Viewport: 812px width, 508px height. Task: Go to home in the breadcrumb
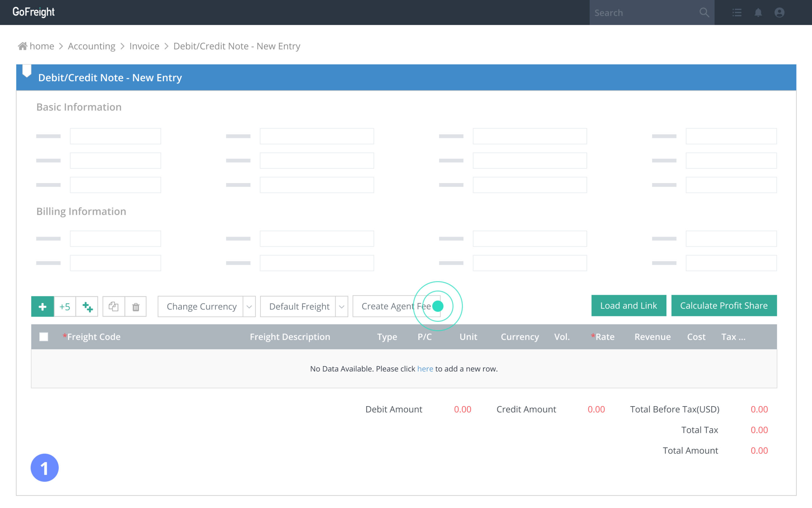41,46
